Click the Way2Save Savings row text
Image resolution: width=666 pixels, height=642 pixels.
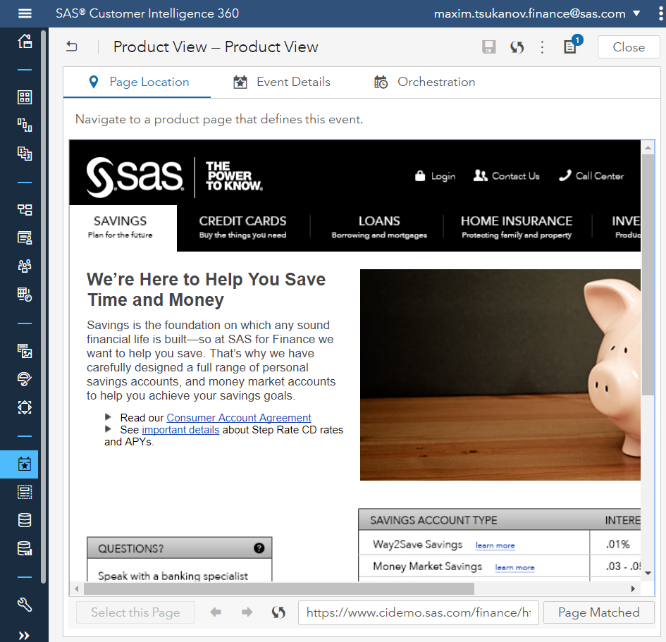click(x=417, y=545)
